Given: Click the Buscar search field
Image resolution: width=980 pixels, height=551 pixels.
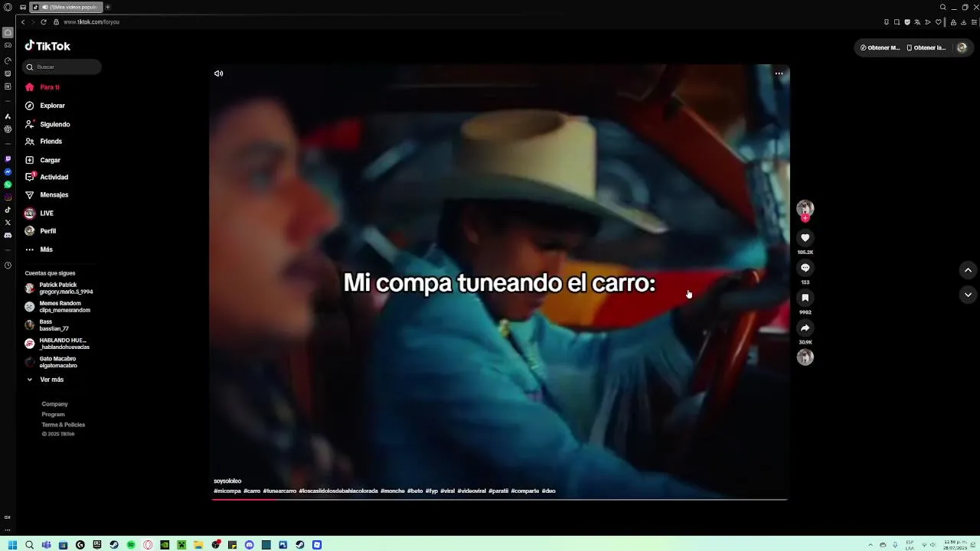Looking at the screenshot, I should coord(62,67).
